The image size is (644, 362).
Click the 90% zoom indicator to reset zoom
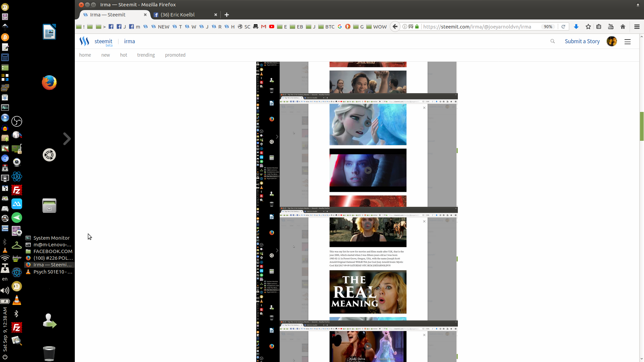(549, 26)
